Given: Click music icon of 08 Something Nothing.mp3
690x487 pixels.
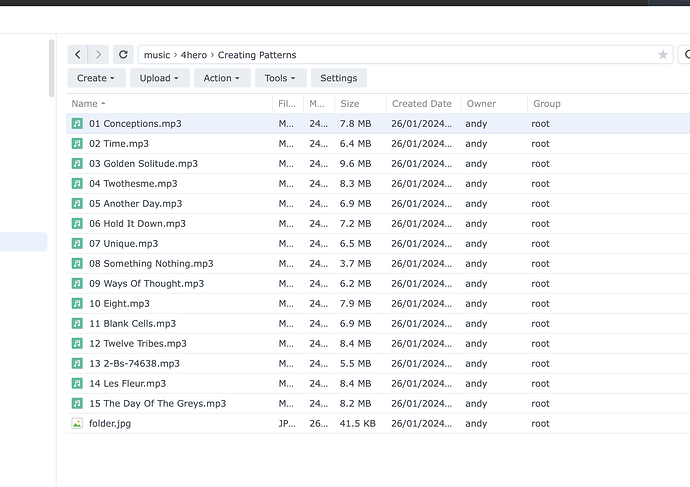Looking at the screenshot, I should [77, 264].
